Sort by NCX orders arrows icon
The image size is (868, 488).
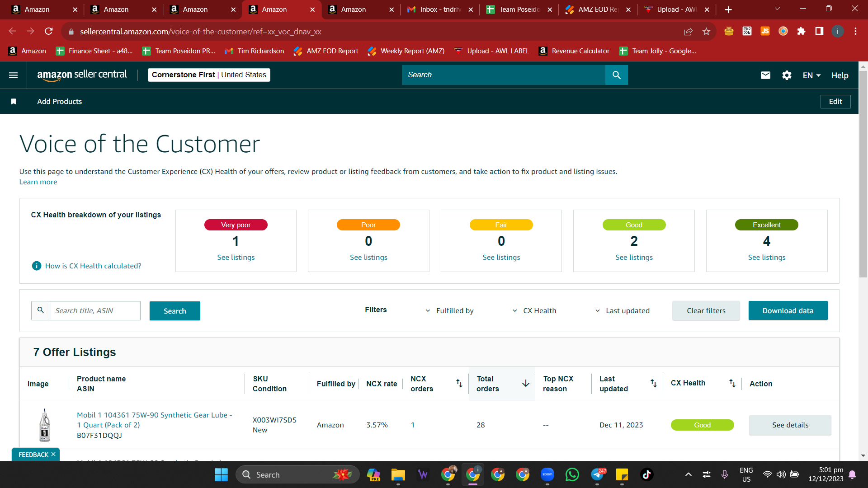tap(459, 383)
